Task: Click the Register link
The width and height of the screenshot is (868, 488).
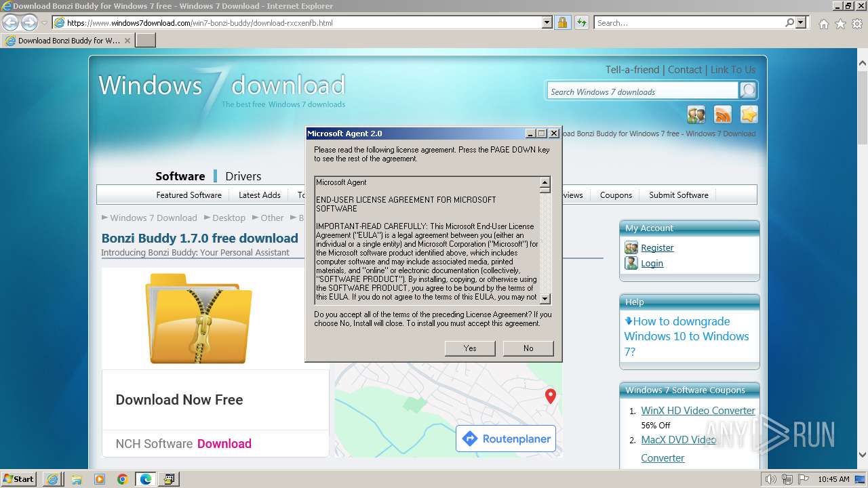Action: click(657, 248)
